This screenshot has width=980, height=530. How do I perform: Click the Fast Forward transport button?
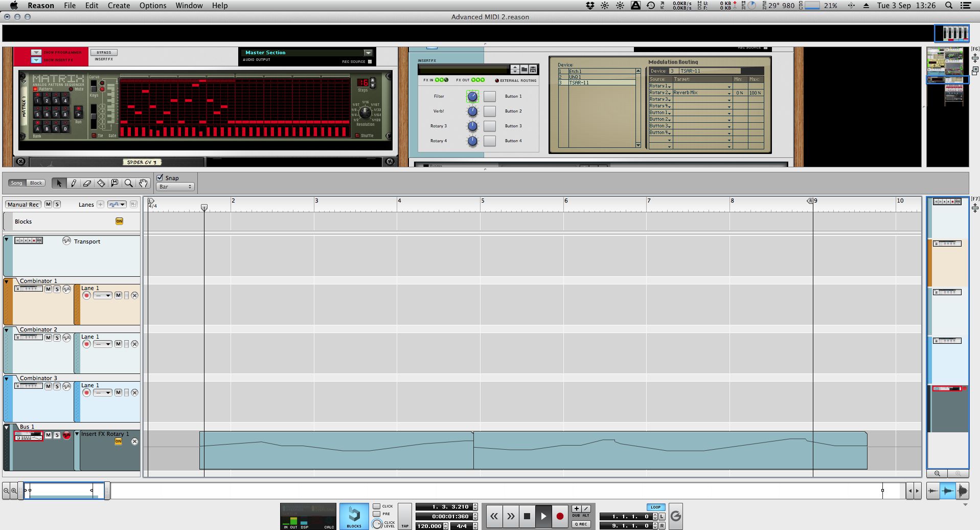click(510, 516)
